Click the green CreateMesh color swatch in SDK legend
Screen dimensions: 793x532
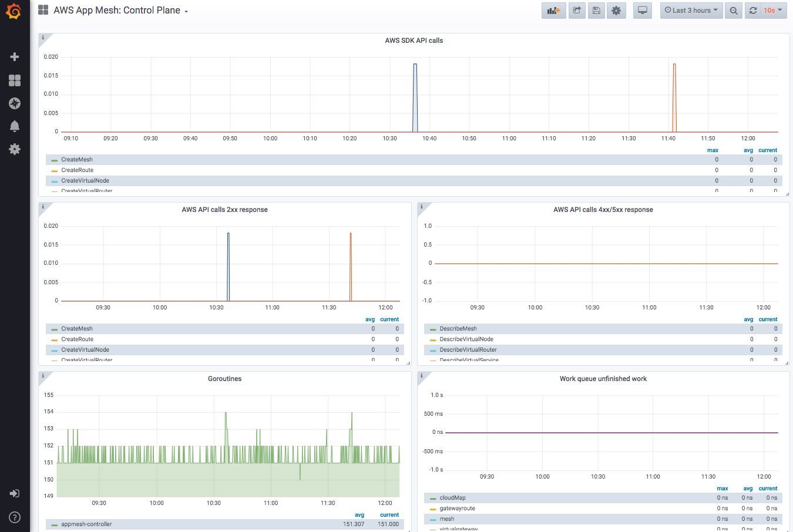54,160
